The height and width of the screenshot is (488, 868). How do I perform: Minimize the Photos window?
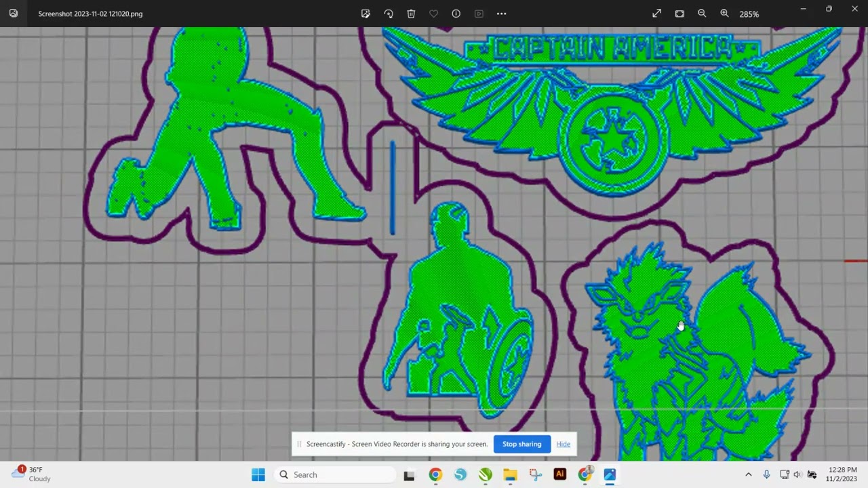pyautogui.click(x=803, y=9)
